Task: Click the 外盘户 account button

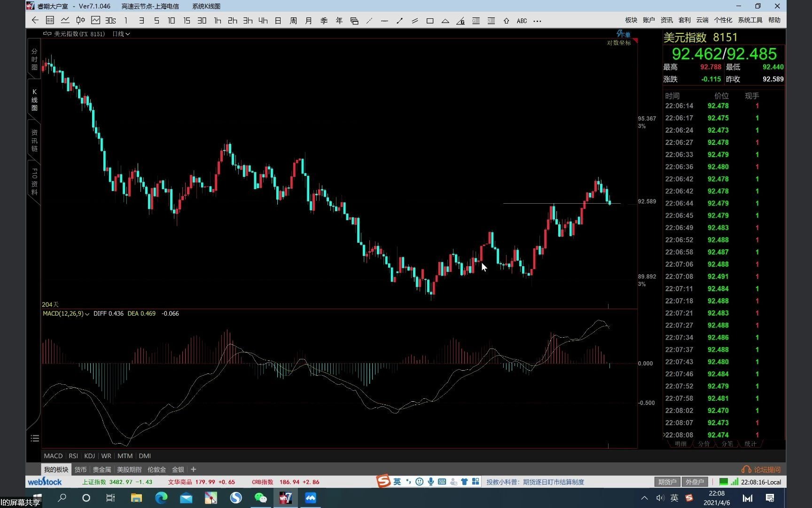Action: (695, 482)
